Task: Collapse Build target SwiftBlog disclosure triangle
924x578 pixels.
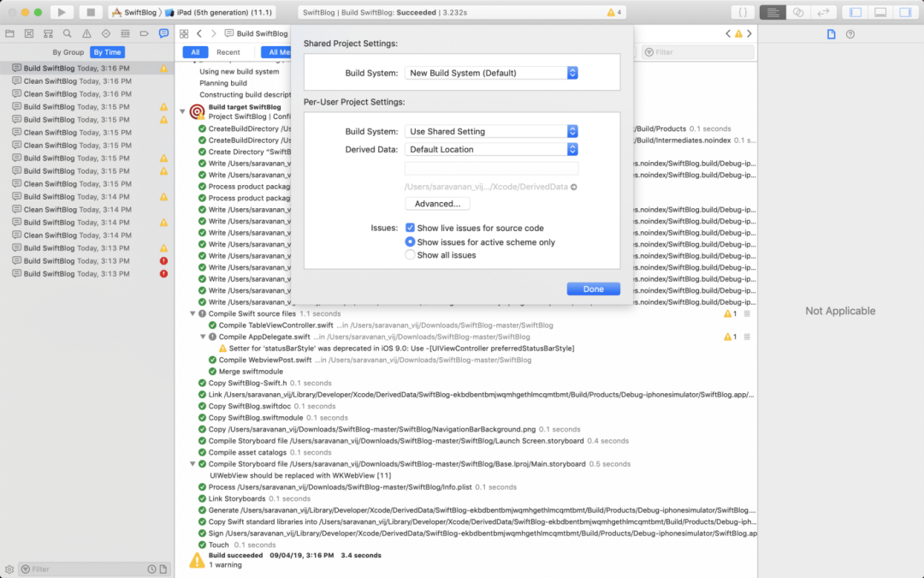Action: coord(183,110)
